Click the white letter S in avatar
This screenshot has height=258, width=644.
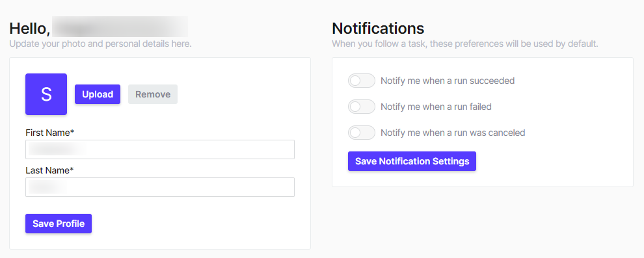coord(46,94)
